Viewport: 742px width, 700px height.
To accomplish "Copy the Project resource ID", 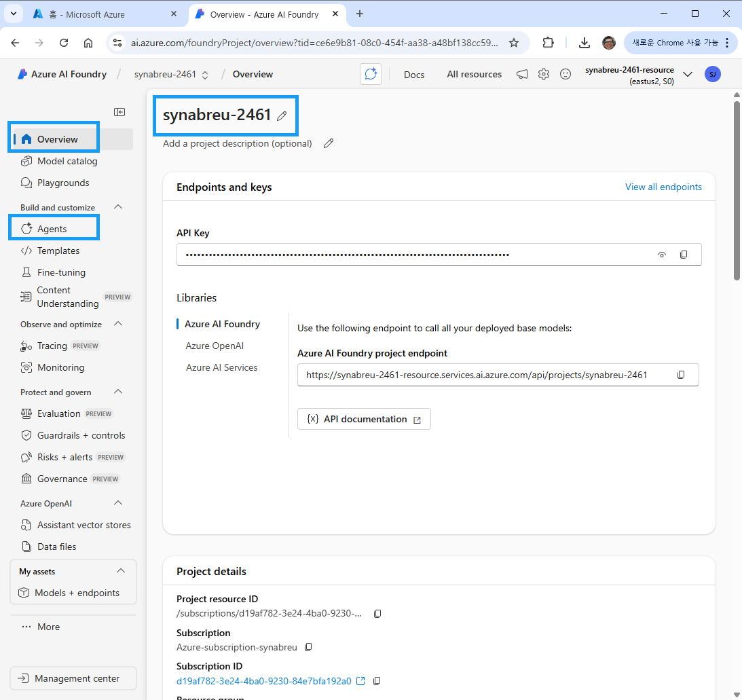I will tap(377, 613).
